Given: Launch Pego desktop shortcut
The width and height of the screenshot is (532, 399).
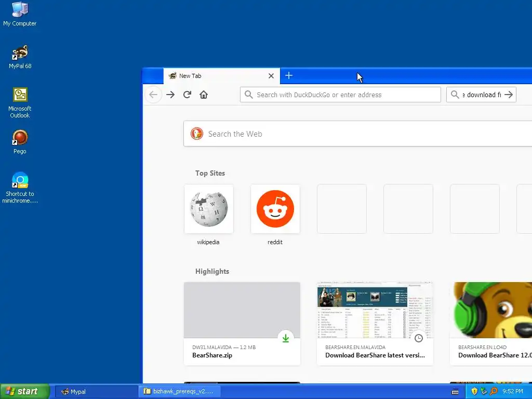Looking at the screenshot, I should [x=20, y=142].
